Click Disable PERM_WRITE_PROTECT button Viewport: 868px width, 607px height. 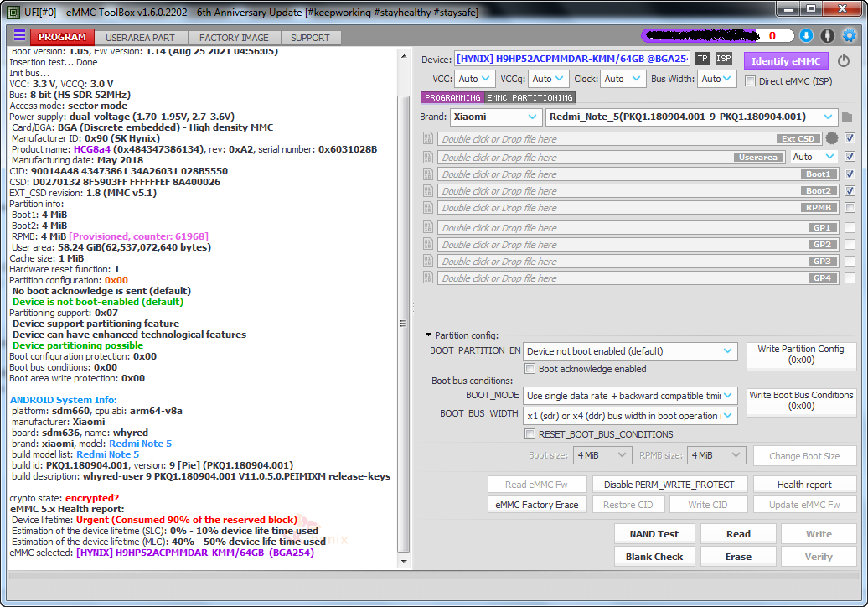669,485
